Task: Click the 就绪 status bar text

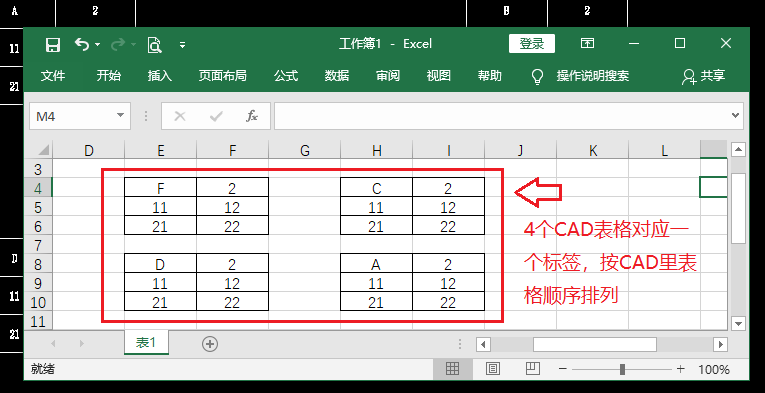Action: (43, 369)
